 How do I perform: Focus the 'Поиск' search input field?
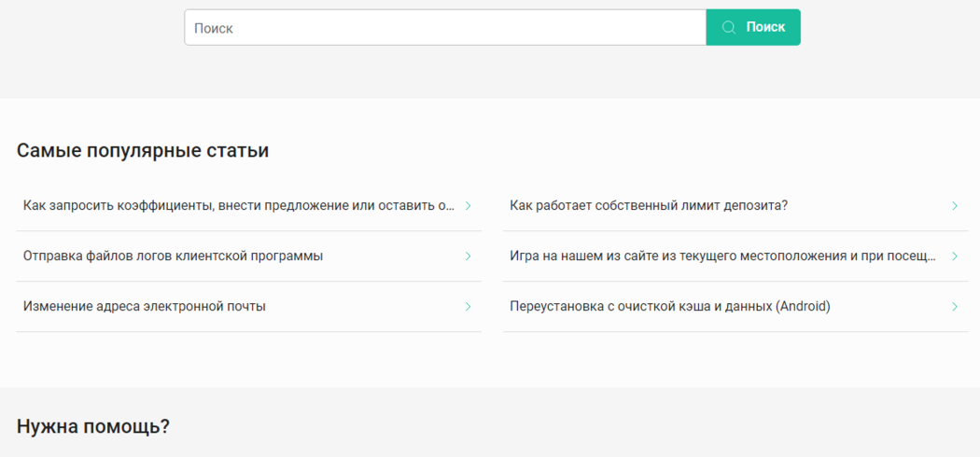coord(444,28)
